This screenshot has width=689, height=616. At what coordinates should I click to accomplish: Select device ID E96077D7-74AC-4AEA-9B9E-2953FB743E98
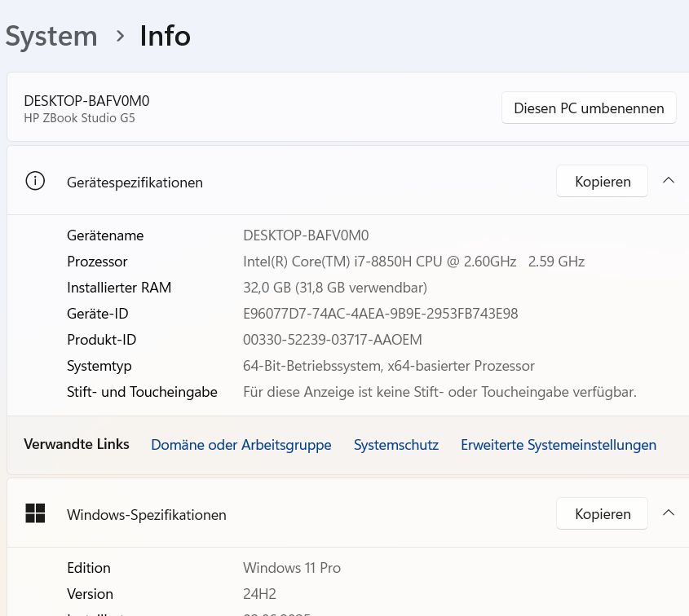coord(381,314)
